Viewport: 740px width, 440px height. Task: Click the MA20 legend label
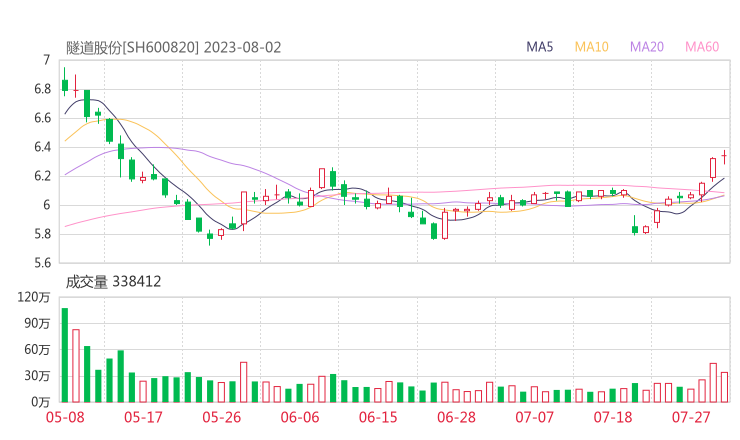tap(647, 47)
